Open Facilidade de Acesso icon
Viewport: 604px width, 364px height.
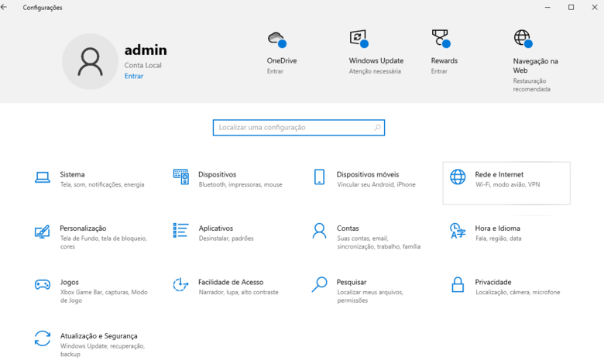point(180,285)
